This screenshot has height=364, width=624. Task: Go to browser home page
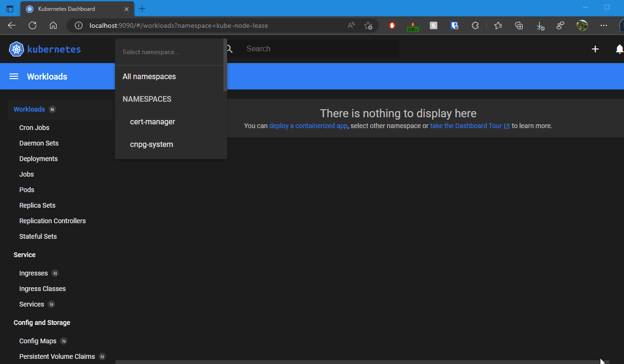click(x=53, y=25)
